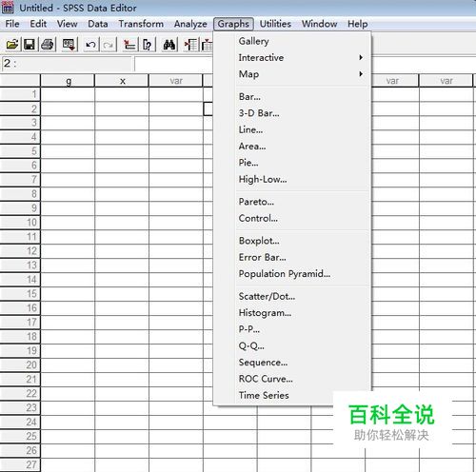Image resolution: width=476 pixels, height=472 pixels.
Task: Click the Save File floppy icon
Action: click(30, 44)
